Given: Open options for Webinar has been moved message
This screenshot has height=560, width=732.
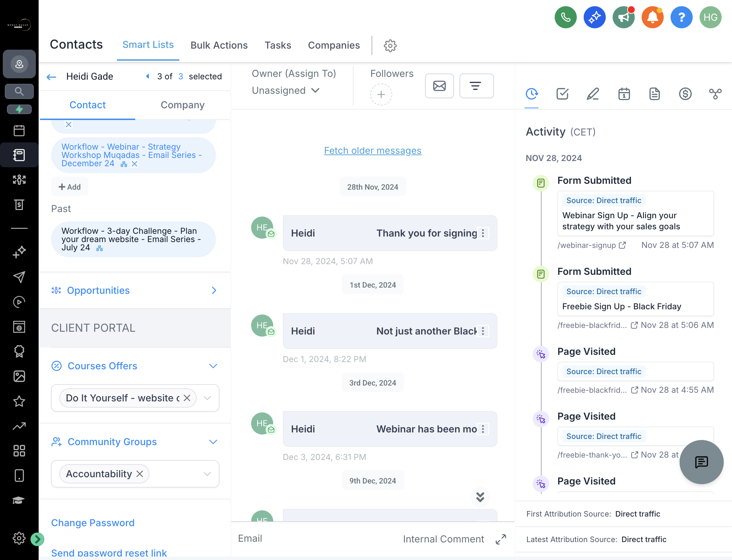Looking at the screenshot, I should click(483, 429).
